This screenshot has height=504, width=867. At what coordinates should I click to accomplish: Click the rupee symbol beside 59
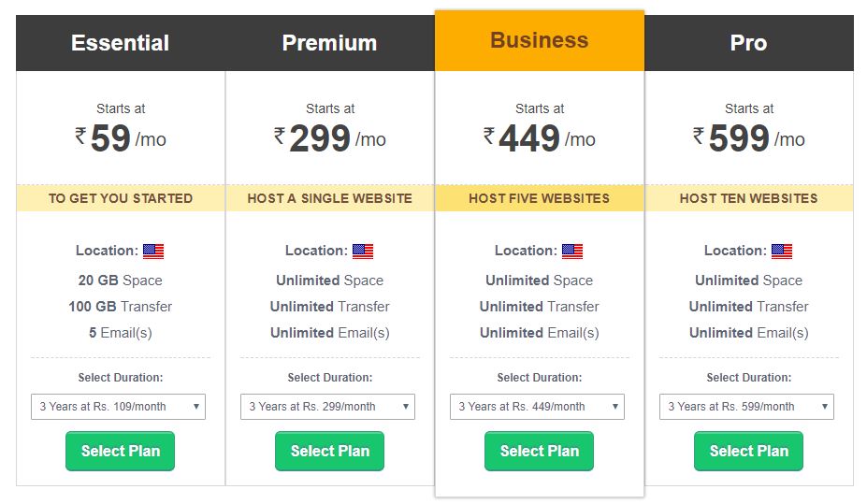click(80, 136)
